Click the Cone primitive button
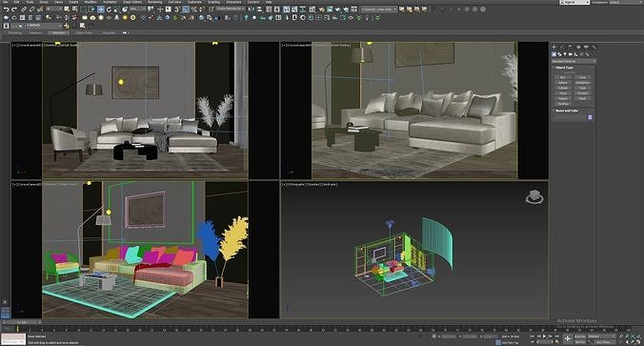644x346 pixels. coord(582,77)
